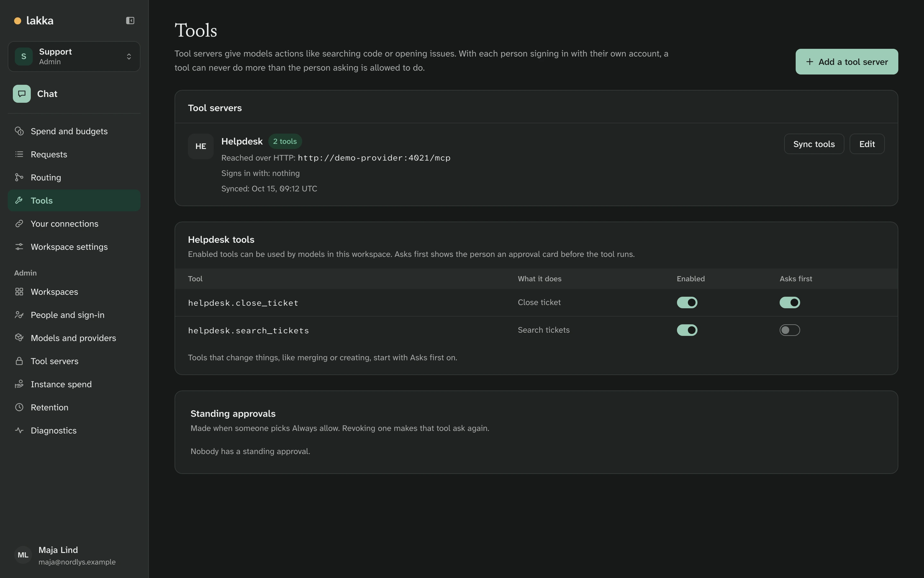The image size is (924, 578).
Task: Click Edit on the Helpdesk server
Action: click(x=867, y=144)
